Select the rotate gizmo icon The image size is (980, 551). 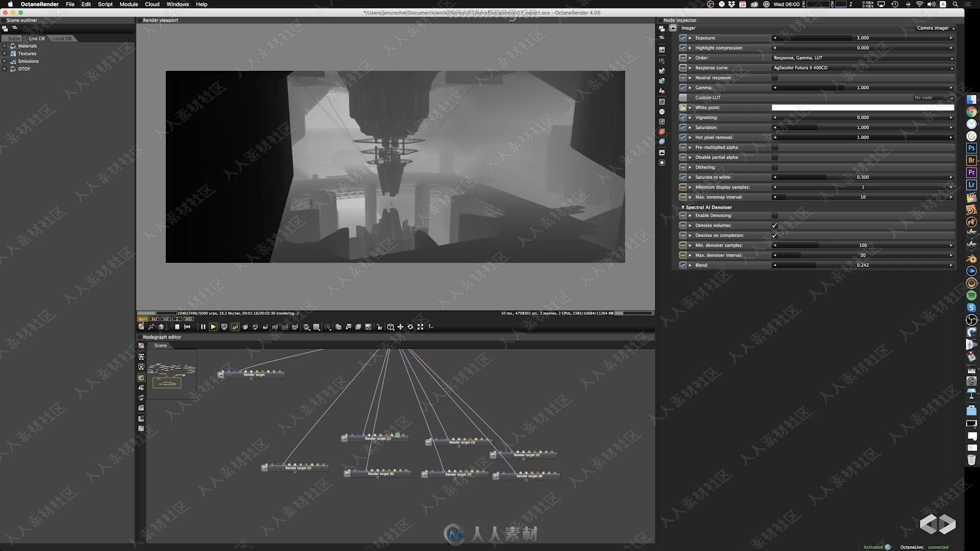coord(410,327)
